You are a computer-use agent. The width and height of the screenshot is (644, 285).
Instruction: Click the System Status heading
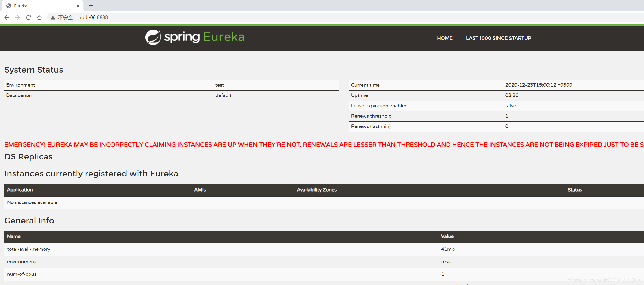point(34,70)
